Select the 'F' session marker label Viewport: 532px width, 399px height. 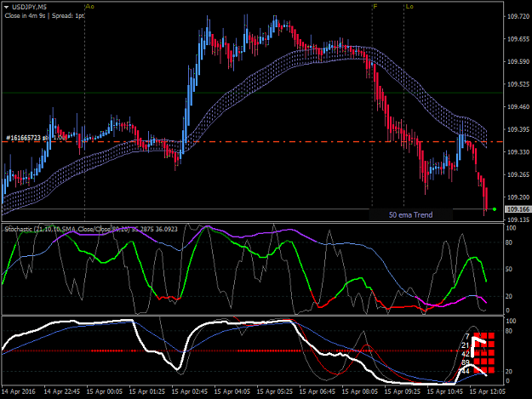(x=375, y=7)
